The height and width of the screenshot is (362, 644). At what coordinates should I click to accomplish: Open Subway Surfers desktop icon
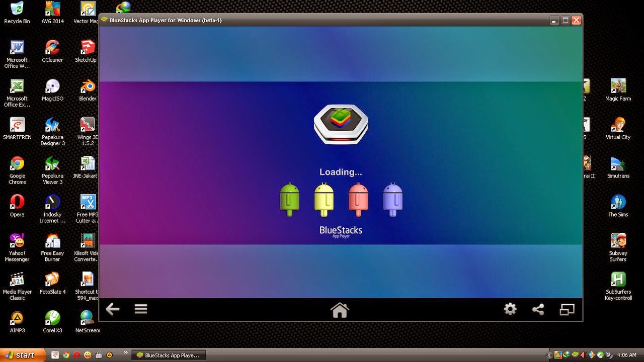(x=618, y=248)
